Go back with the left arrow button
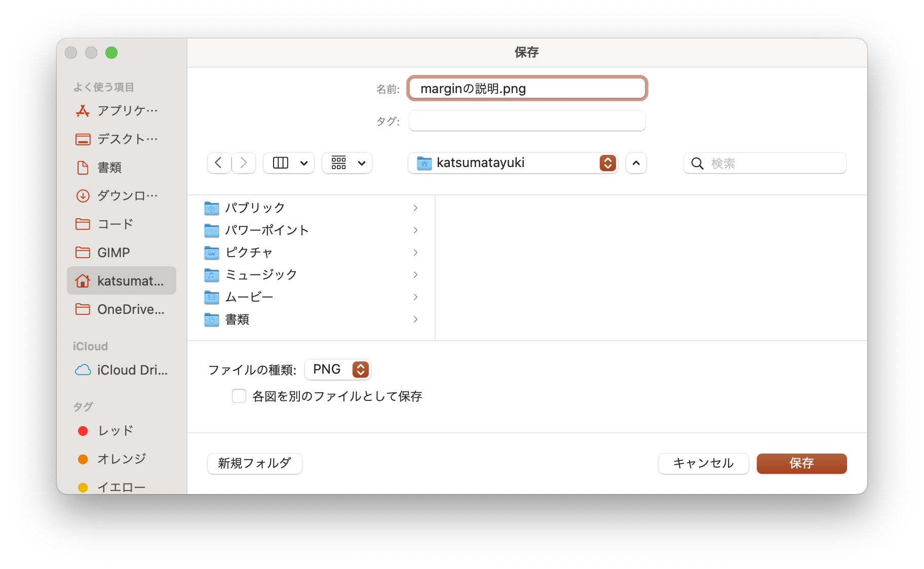 click(219, 163)
